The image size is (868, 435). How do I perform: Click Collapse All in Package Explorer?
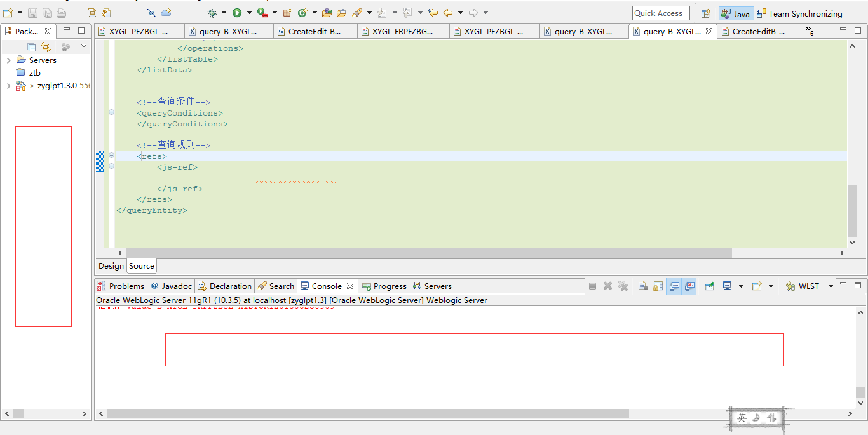32,47
